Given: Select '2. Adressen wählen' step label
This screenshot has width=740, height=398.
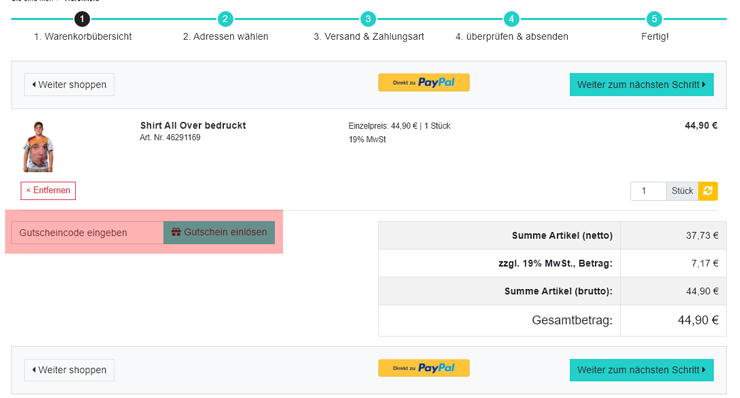Looking at the screenshot, I should 226,36.
